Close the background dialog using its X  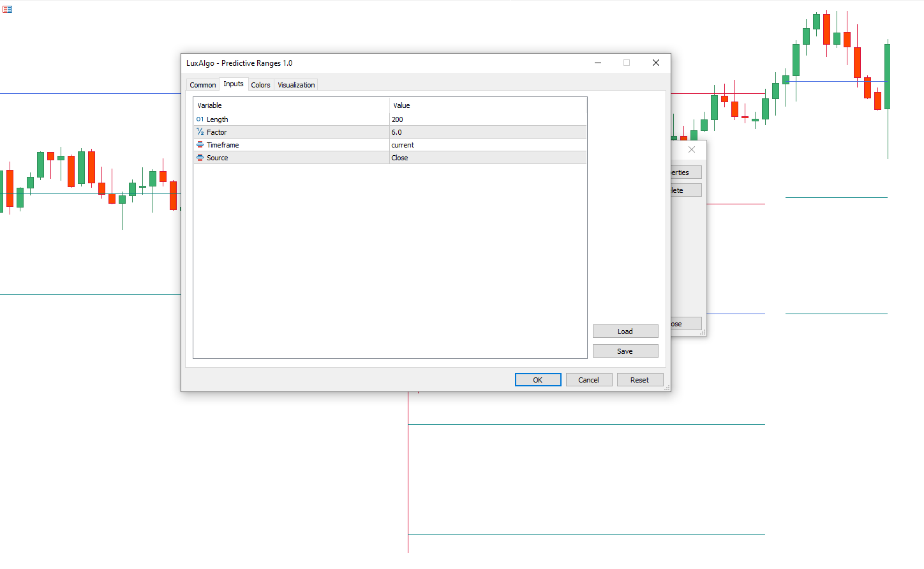[x=692, y=149]
